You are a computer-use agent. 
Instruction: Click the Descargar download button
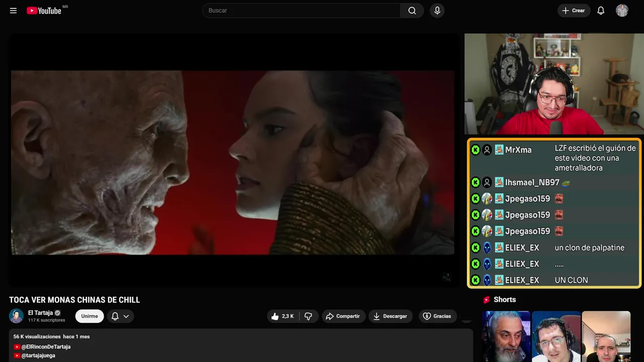(390, 316)
